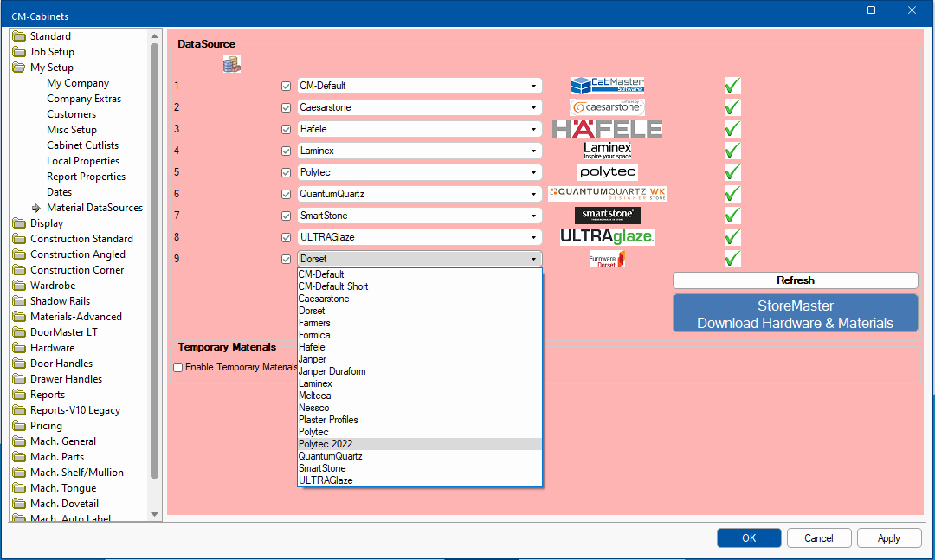Viewport: 935px width, 560px height.
Task: Click the Standard folder icon
Action: [x=19, y=36]
